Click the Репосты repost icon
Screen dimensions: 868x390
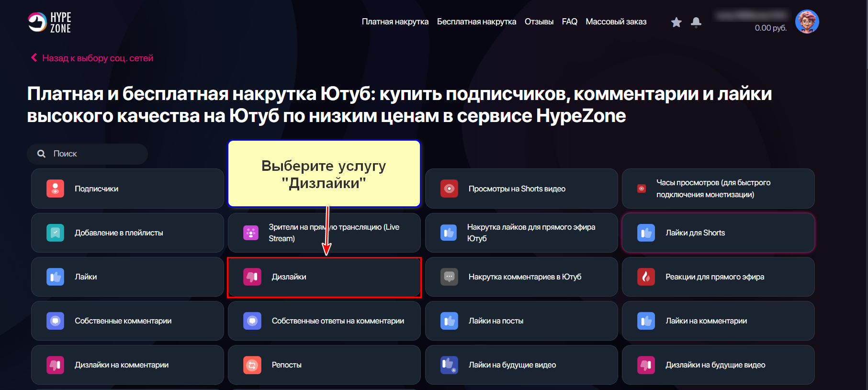pos(252,365)
